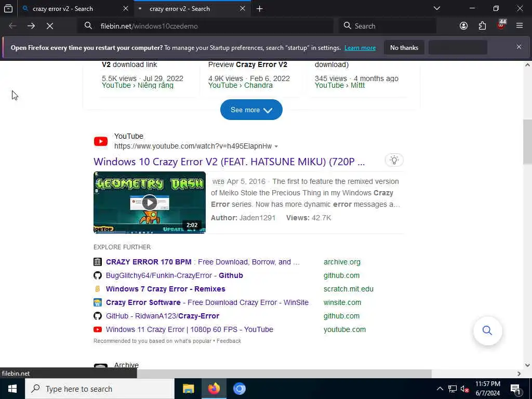This screenshot has width=532, height=399.
Task: Go forward with the forward arrow
Action: (x=31, y=26)
